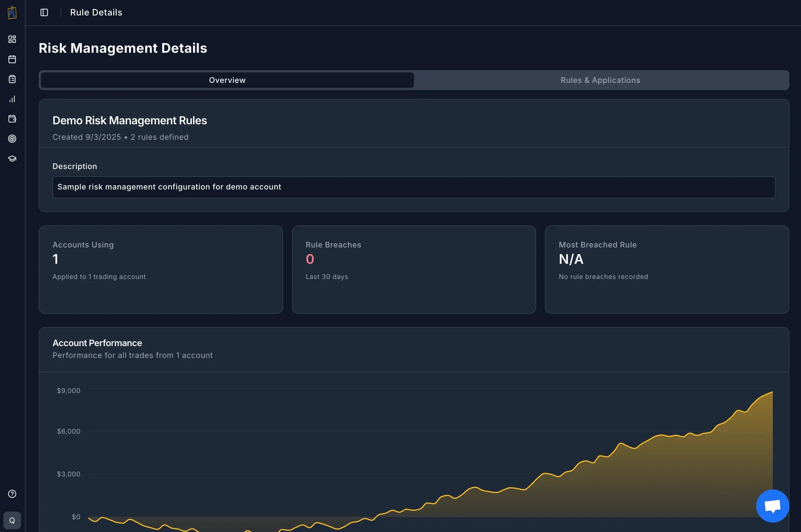
Task: Click the Help question mark icon
Action: click(x=12, y=494)
